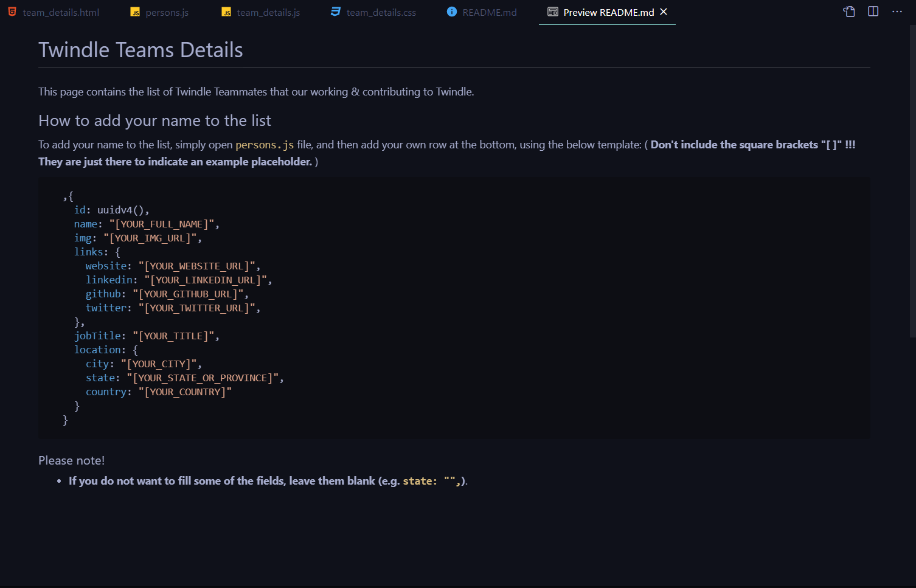Click the 'This page contains the list' sentence
This screenshot has height=588, width=916.
click(256, 92)
